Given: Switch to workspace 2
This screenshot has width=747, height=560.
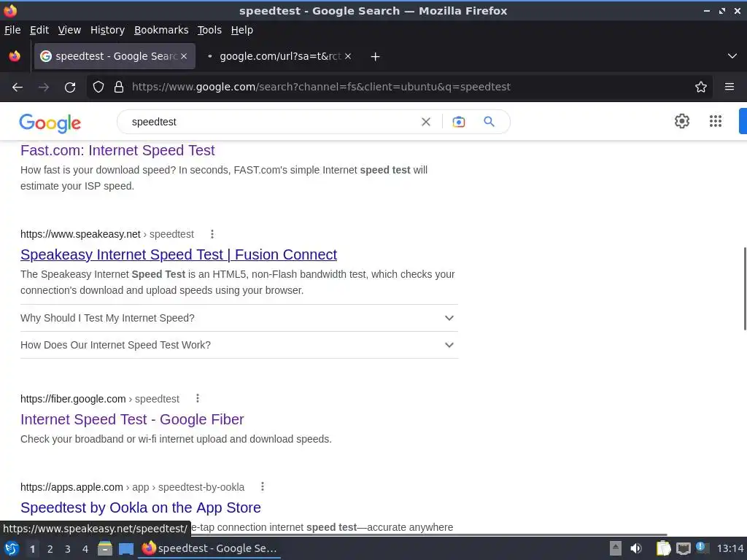Looking at the screenshot, I should 50,549.
